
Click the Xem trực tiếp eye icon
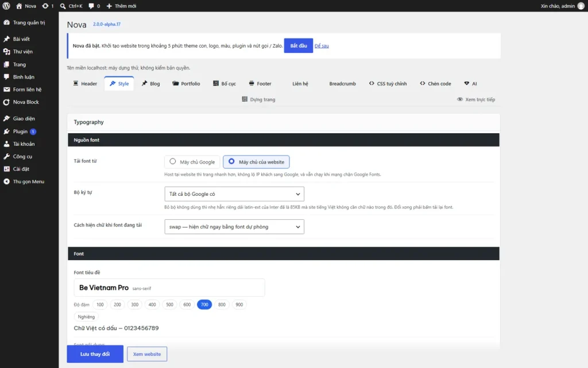pos(460,99)
